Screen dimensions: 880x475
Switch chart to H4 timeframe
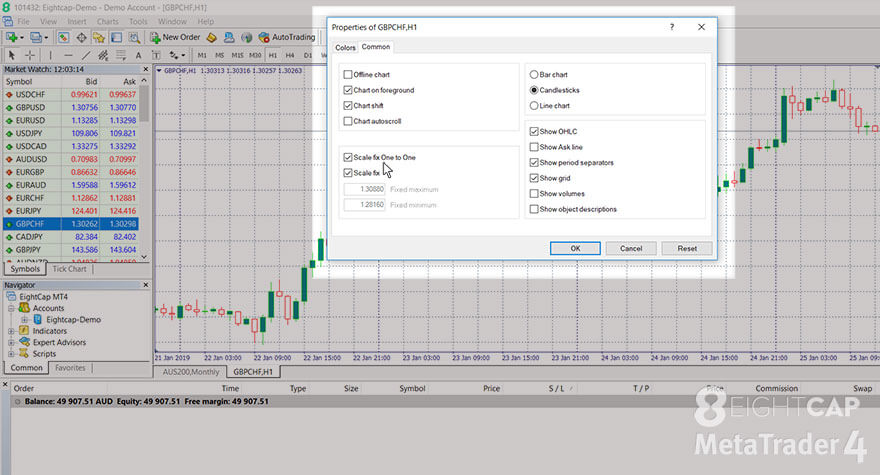290,55
